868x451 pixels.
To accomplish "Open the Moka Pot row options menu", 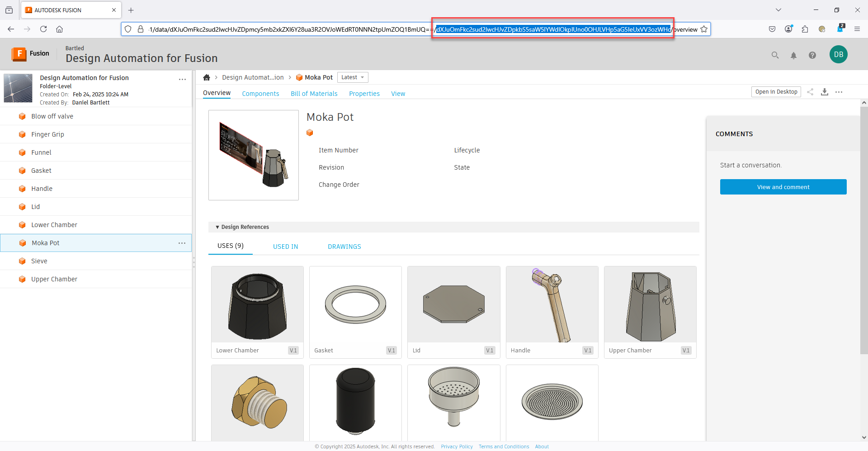I will [x=182, y=243].
